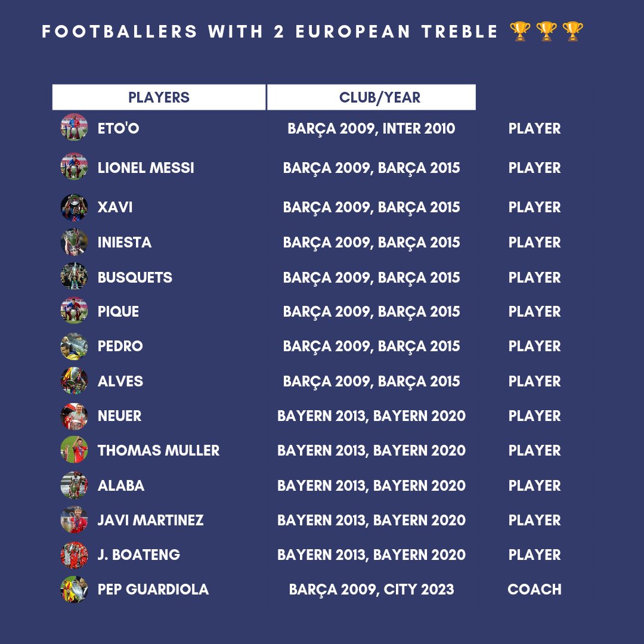The height and width of the screenshot is (644, 644).
Task: Select Pedro's avatar thumbnail
Action: tap(75, 346)
